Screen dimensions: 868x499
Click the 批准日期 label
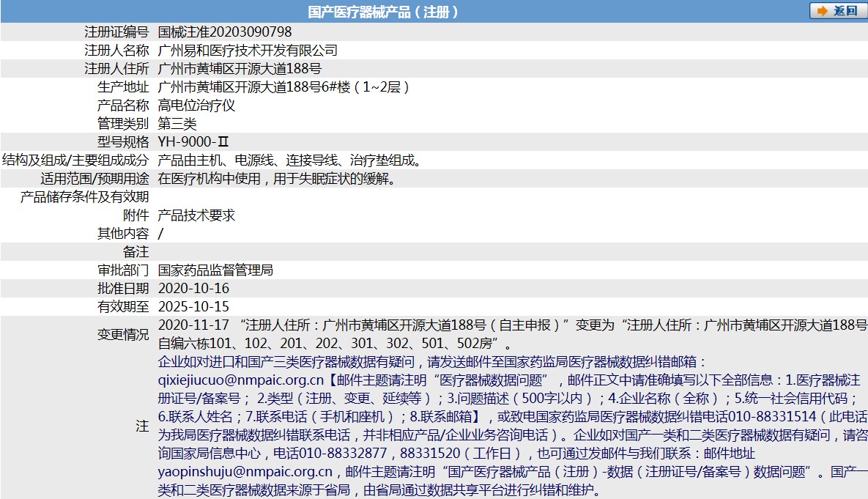point(123,288)
